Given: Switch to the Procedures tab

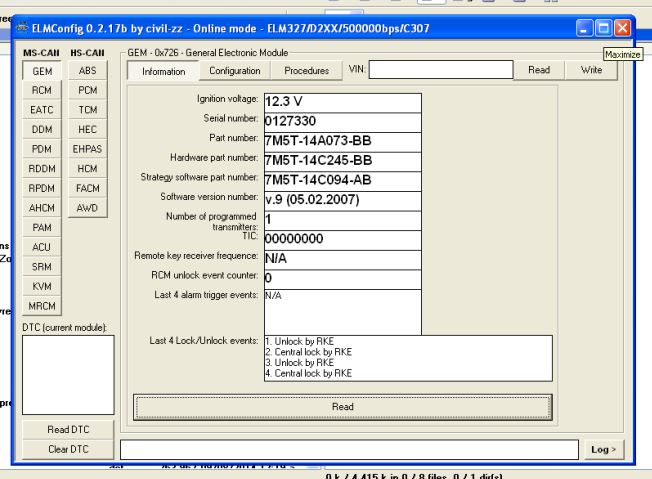Looking at the screenshot, I should click(x=306, y=71).
